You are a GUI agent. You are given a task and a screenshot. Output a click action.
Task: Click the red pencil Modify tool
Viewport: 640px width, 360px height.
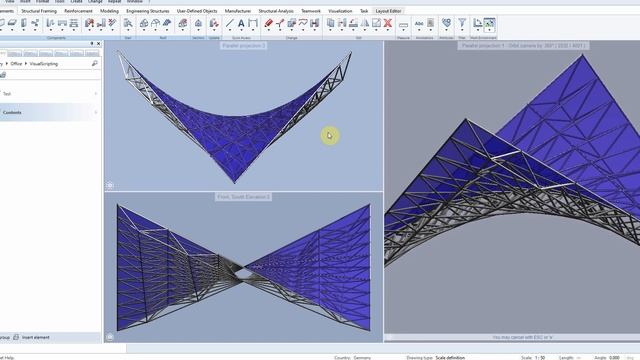(x=268, y=24)
